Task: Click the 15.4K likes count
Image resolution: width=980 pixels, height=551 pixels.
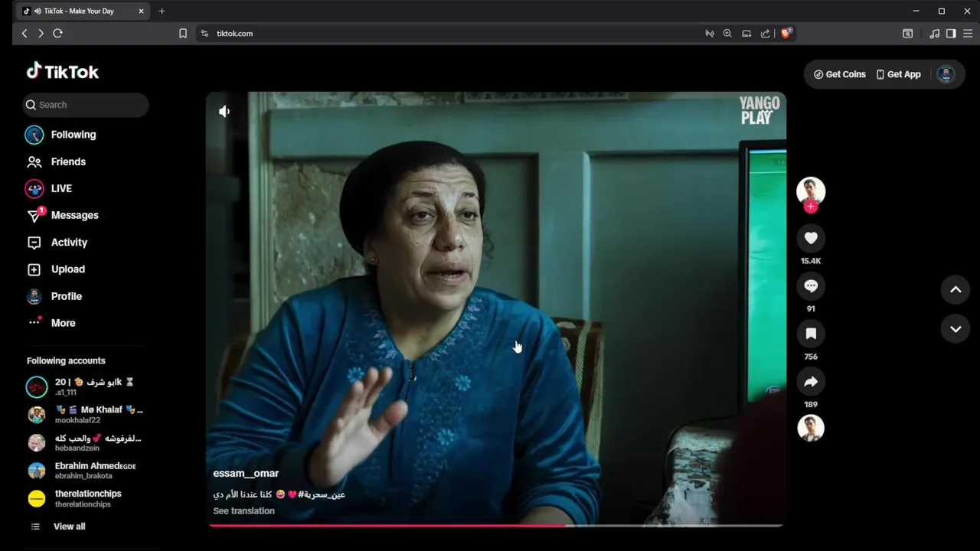Action: click(x=811, y=261)
